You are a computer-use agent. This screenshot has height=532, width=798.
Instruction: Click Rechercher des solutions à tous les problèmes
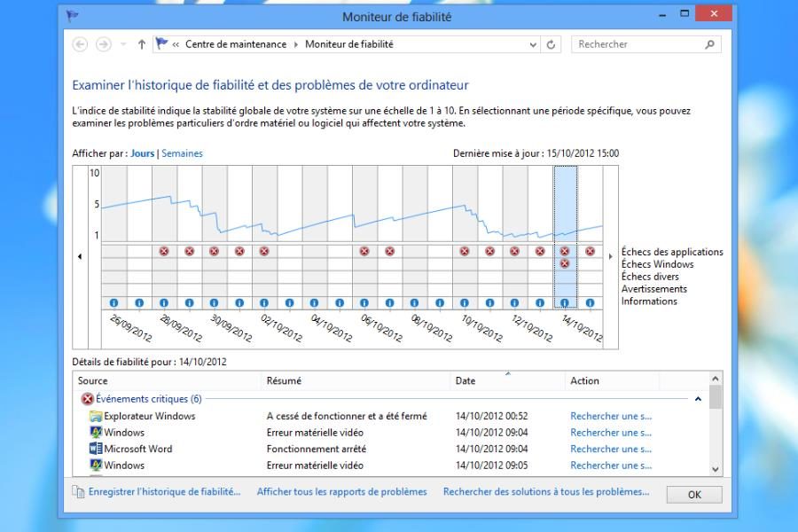[546, 491]
